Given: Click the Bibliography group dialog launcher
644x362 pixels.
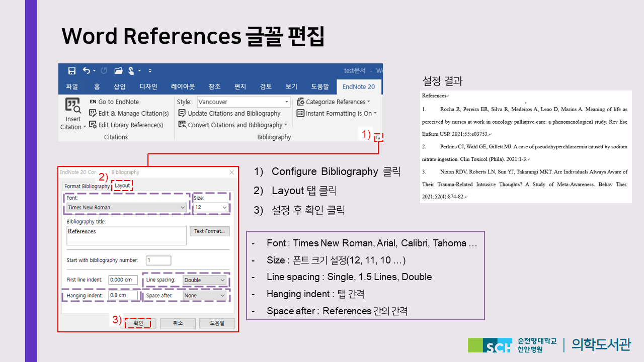Looking at the screenshot, I should 378,137.
